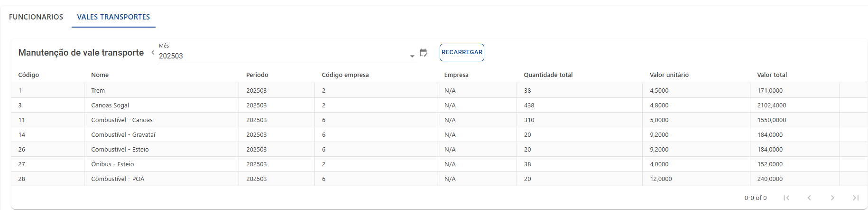Switch to the FUNCIONARIOS tab
Screen dimensions: 868x210
[36, 17]
